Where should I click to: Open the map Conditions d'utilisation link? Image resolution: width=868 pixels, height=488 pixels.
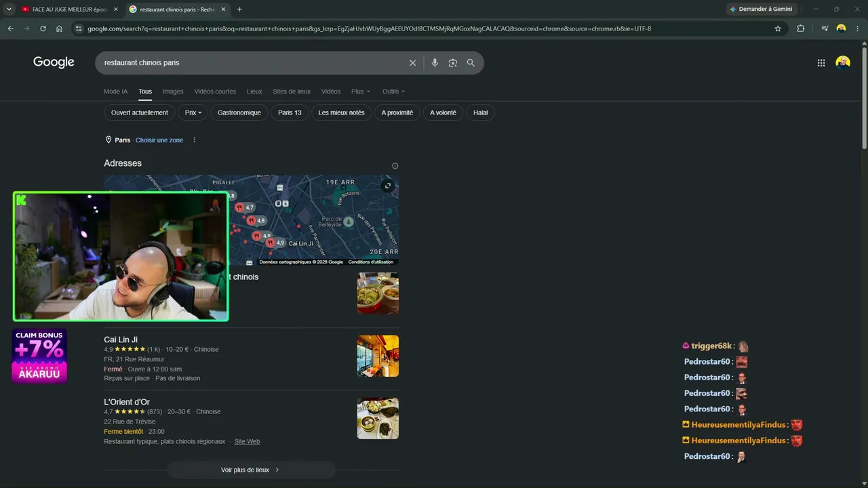coord(371,262)
